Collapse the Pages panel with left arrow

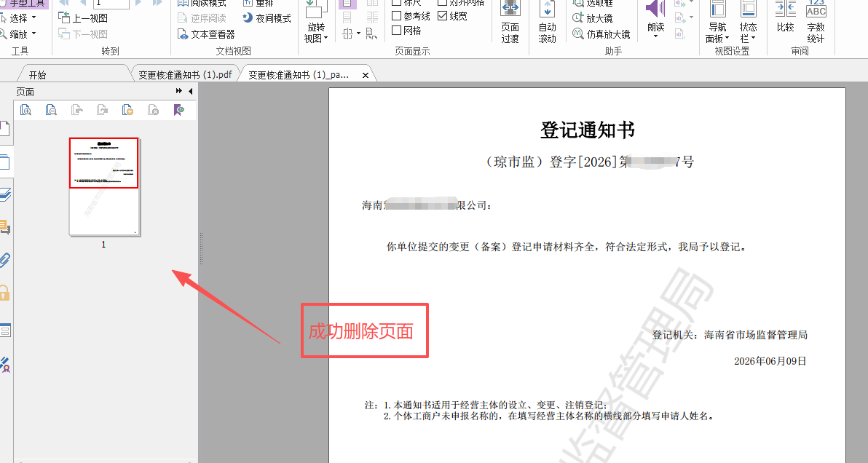tap(191, 91)
